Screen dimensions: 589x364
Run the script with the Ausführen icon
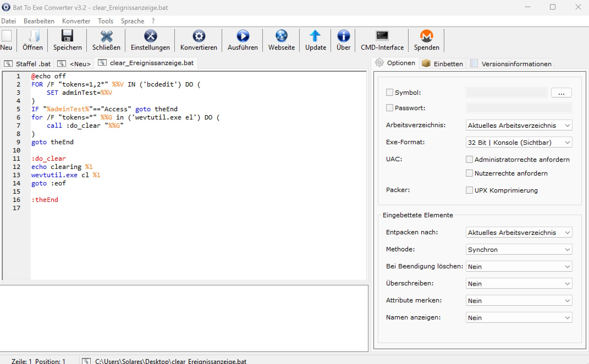point(243,36)
